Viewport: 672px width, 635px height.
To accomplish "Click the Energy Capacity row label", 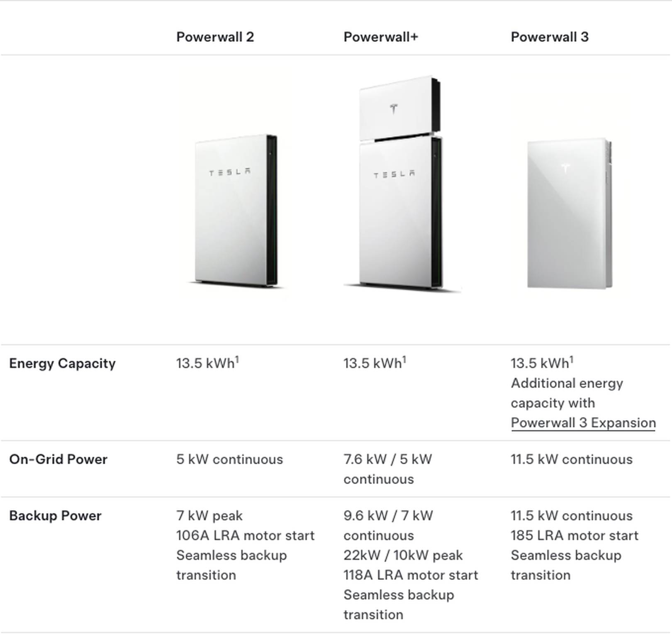I will pyautogui.click(x=62, y=364).
